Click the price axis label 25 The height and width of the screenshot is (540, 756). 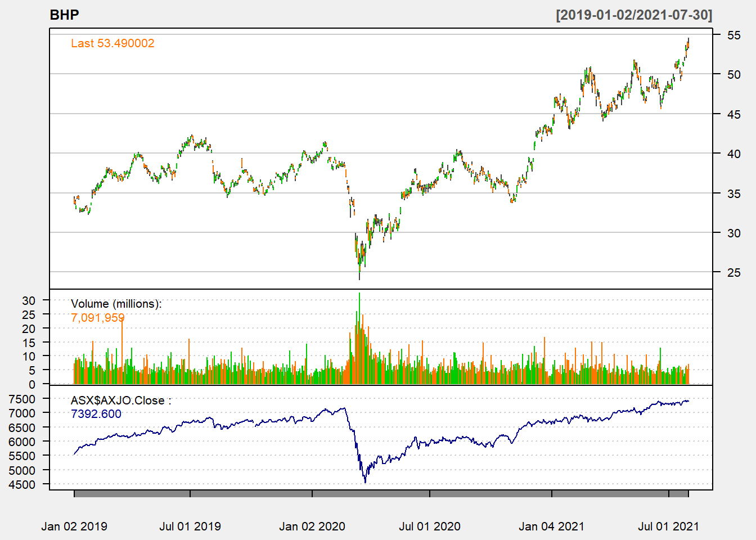733,272
